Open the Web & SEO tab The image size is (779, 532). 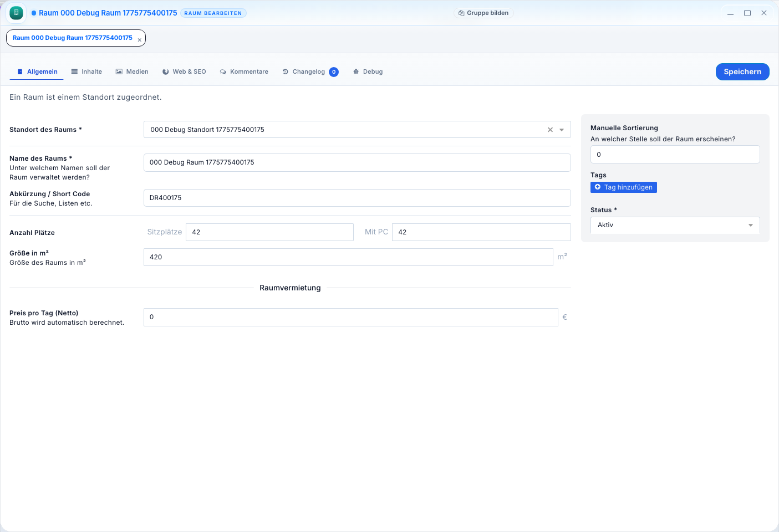[x=184, y=72]
